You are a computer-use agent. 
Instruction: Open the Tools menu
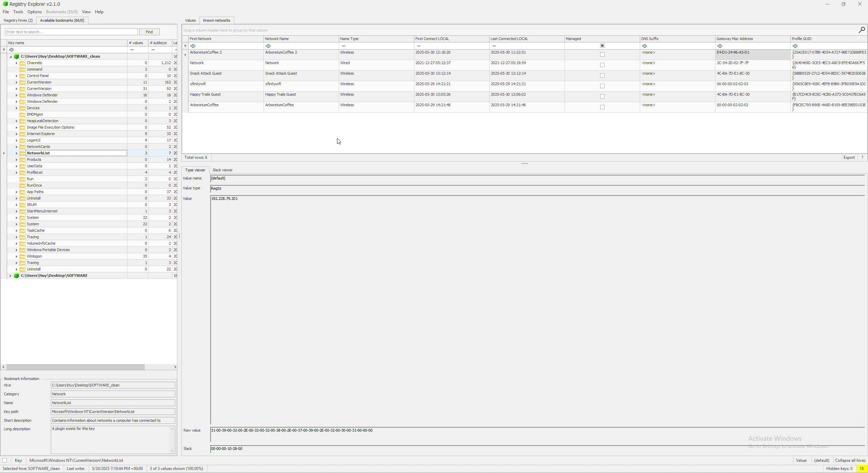point(18,12)
